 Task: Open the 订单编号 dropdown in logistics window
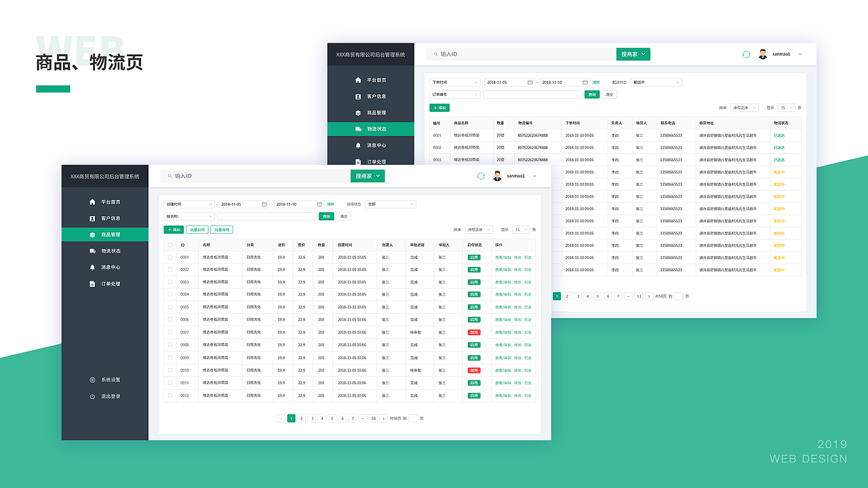pos(455,94)
